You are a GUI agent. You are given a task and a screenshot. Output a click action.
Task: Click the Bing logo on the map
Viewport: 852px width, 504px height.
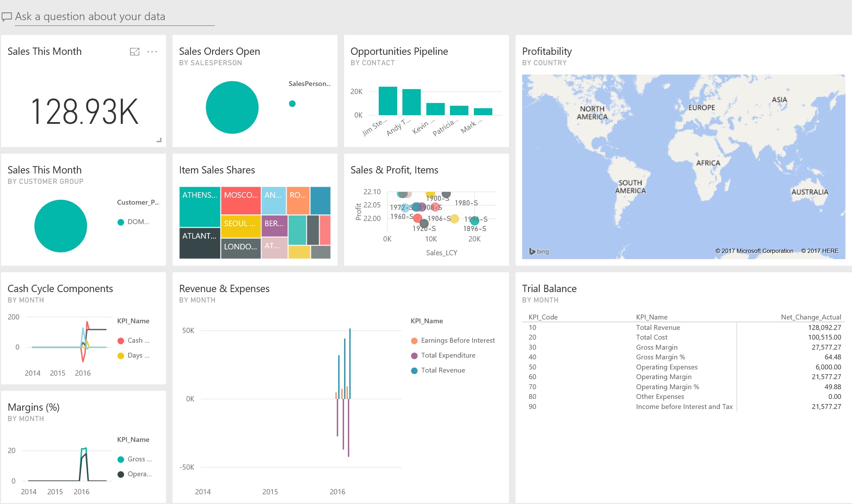click(538, 251)
